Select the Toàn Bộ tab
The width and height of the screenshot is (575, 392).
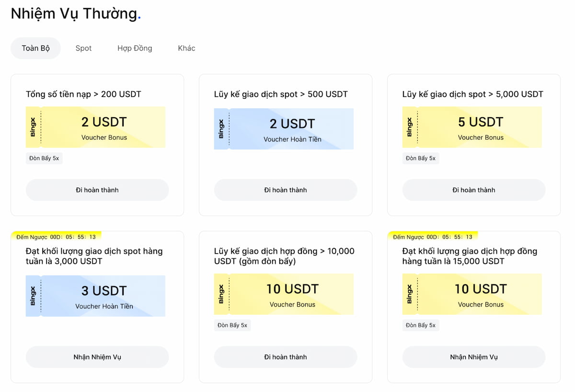point(36,48)
